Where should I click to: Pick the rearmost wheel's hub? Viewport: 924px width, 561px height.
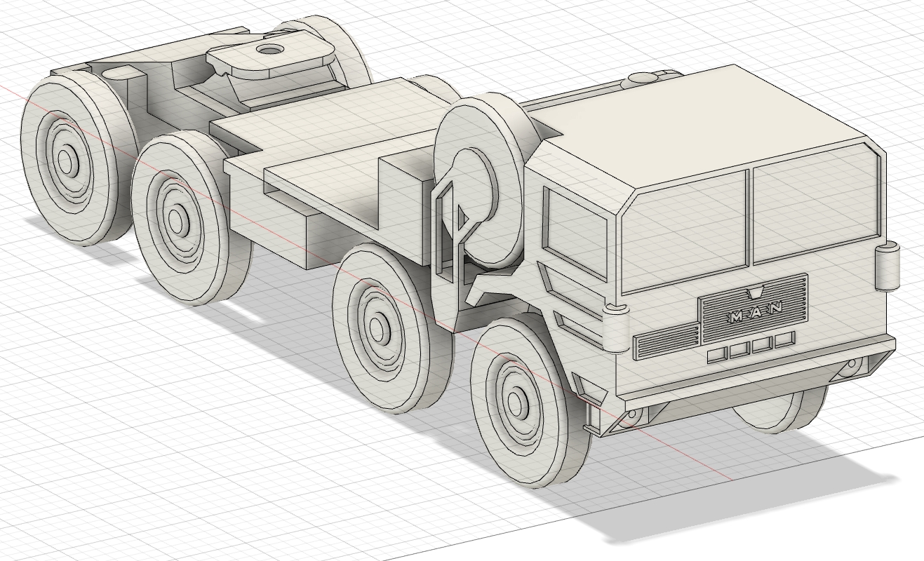(x=67, y=161)
